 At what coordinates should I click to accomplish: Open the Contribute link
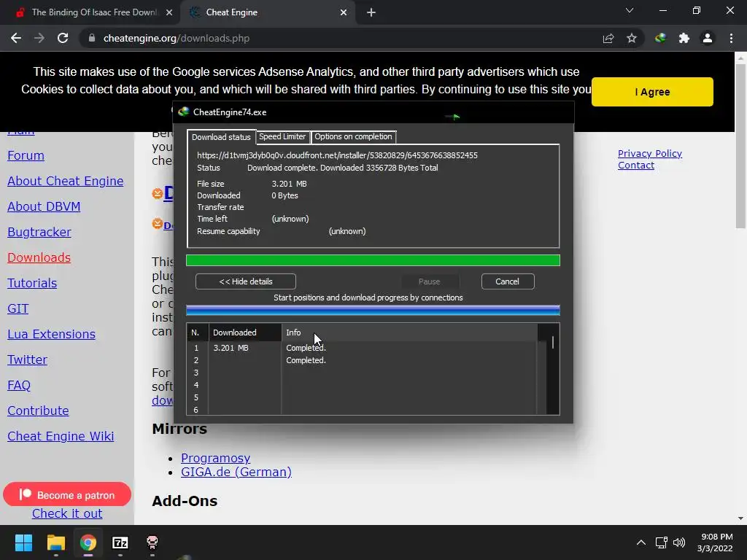[x=38, y=411]
